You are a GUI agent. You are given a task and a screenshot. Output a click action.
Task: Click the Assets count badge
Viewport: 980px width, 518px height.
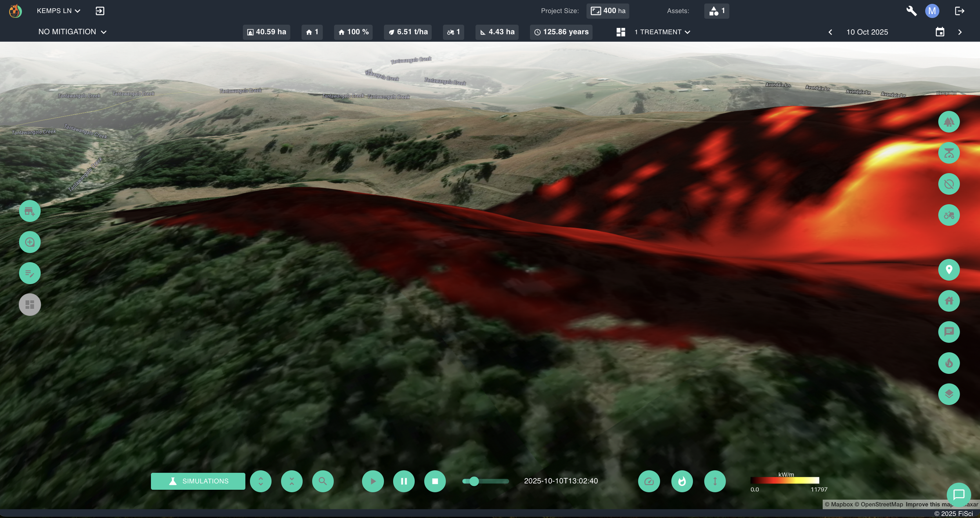[717, 11]
